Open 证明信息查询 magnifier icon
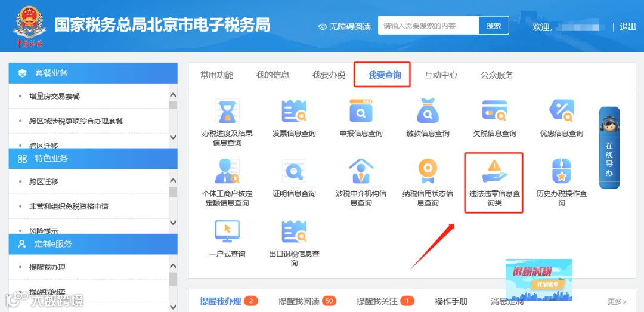Screen dimensions: 644x312 [x=294, y=171]
